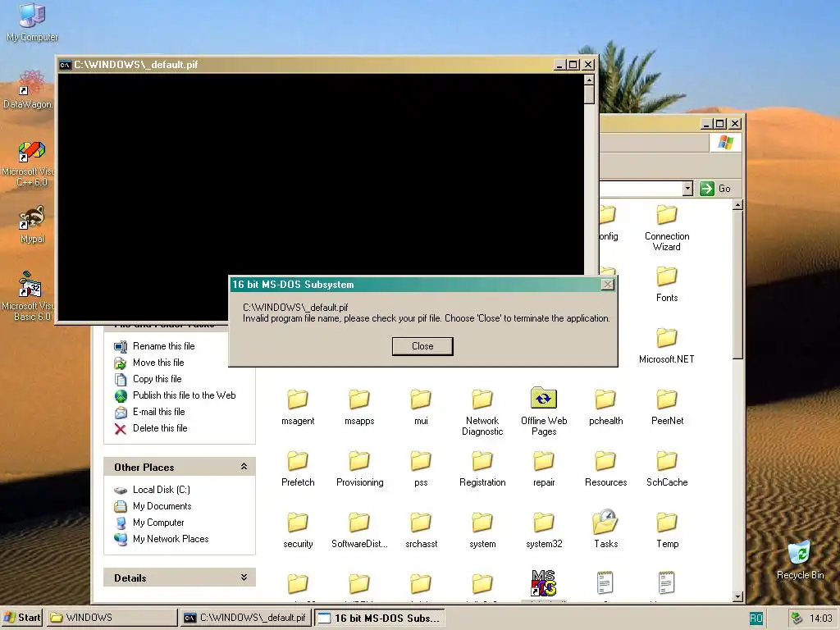Select the pss folder

point(421,468)
